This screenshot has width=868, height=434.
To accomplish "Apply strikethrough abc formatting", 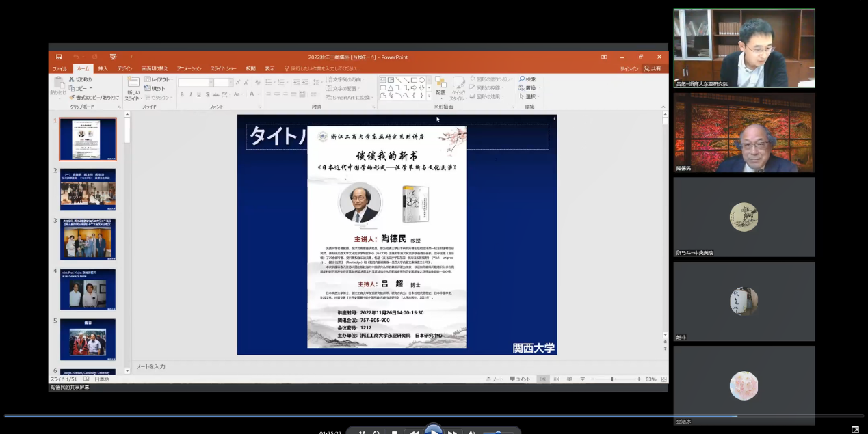I will (215, 94).
